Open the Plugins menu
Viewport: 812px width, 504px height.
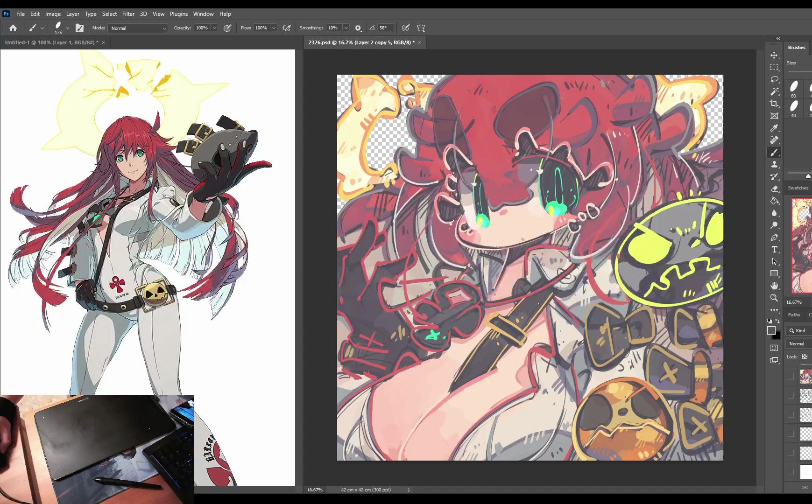click(179, 14)
